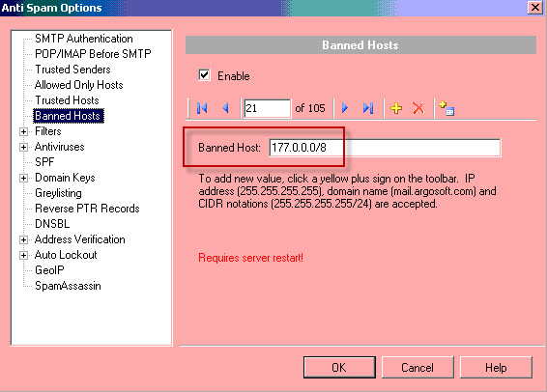Screen dimensions: 547x392
Task: Select Trusted Senders in the tree
Action: (x=72, y=70)
